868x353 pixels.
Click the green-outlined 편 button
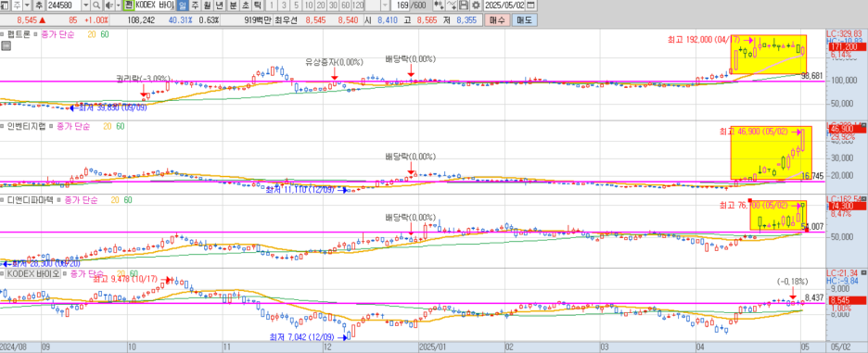tap(128, 6)
